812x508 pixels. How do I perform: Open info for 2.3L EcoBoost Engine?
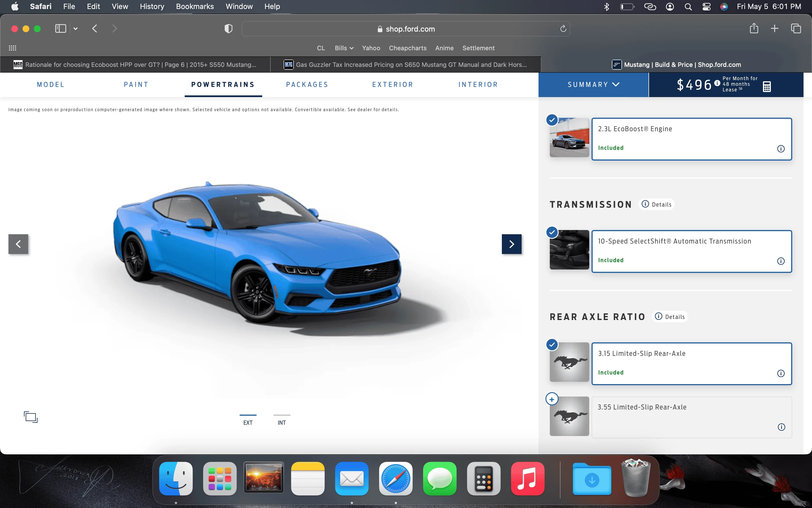(781, 148)
